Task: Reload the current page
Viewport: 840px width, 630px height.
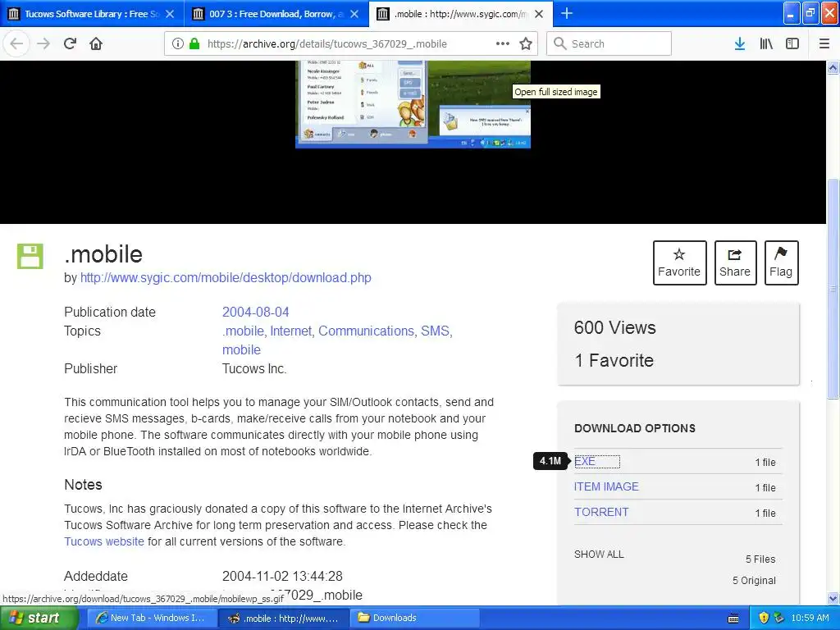Action: tap(71, 43)
